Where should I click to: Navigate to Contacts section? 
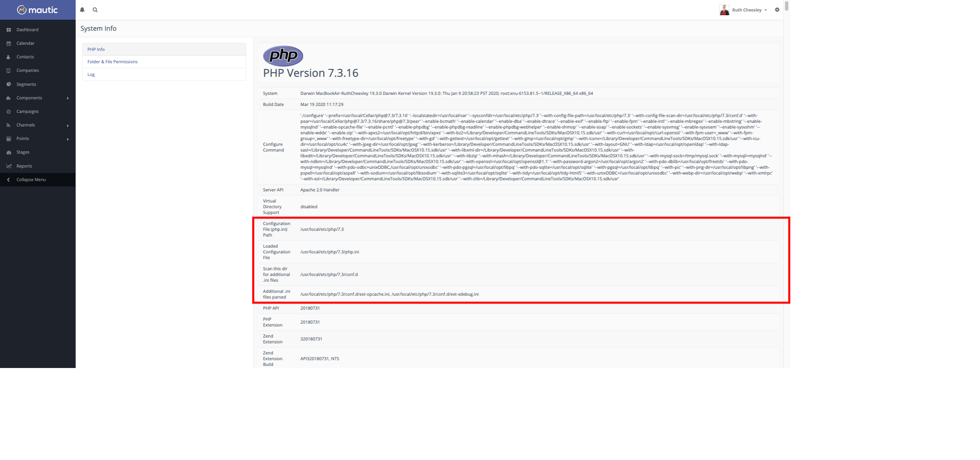coord(25,57)
